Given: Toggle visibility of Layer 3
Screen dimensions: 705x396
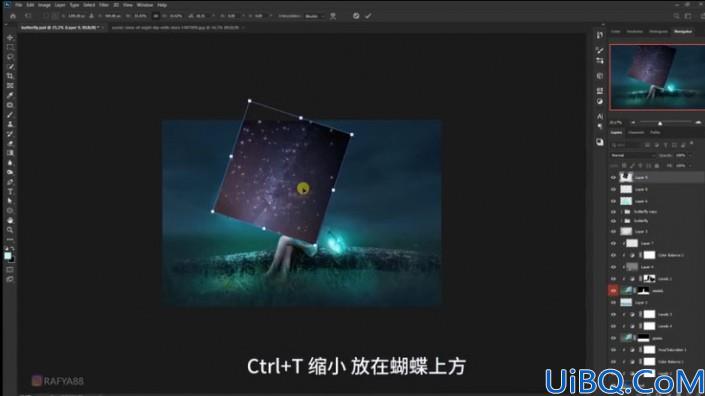Looking at the screenshot, I should point(613,231).
